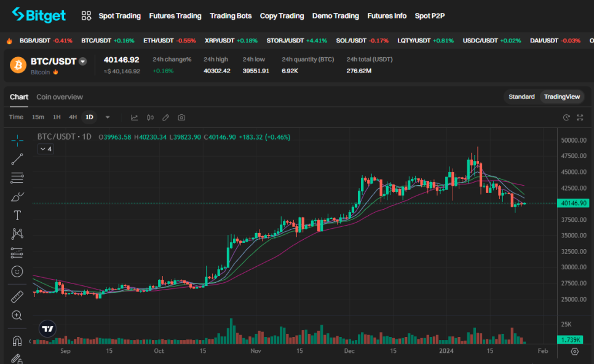Open DAI/USDT from the ticker
This screenshot has height=364, width=594.
555,41
